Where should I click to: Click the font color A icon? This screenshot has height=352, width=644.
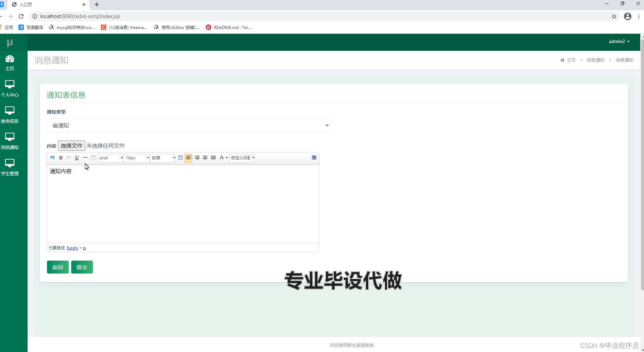tap(221, 158)
